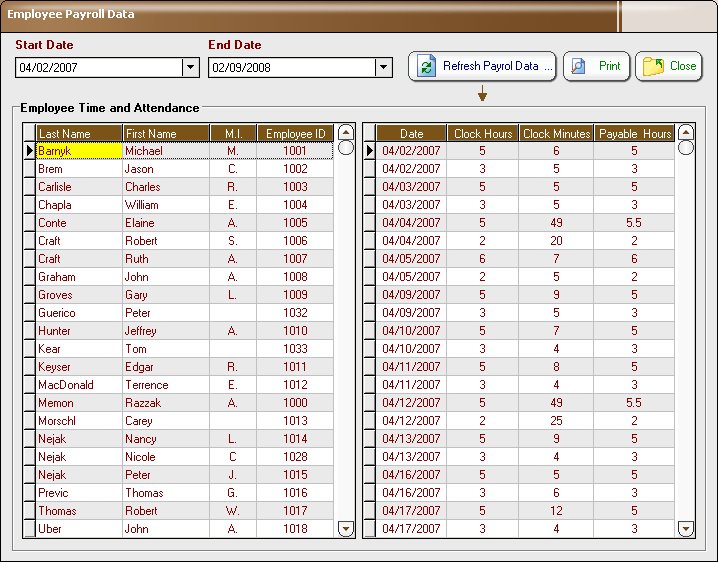Click Employee ID 1032 cell

295,313
